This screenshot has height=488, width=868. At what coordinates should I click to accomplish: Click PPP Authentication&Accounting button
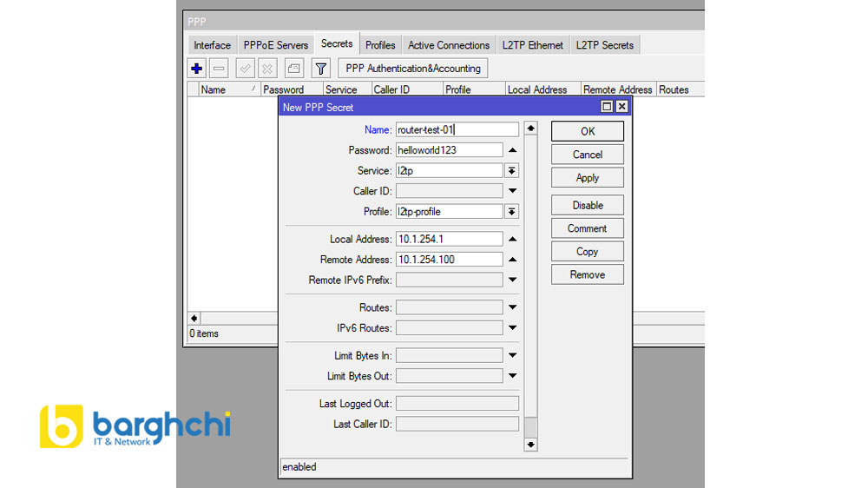pos(412,69)
